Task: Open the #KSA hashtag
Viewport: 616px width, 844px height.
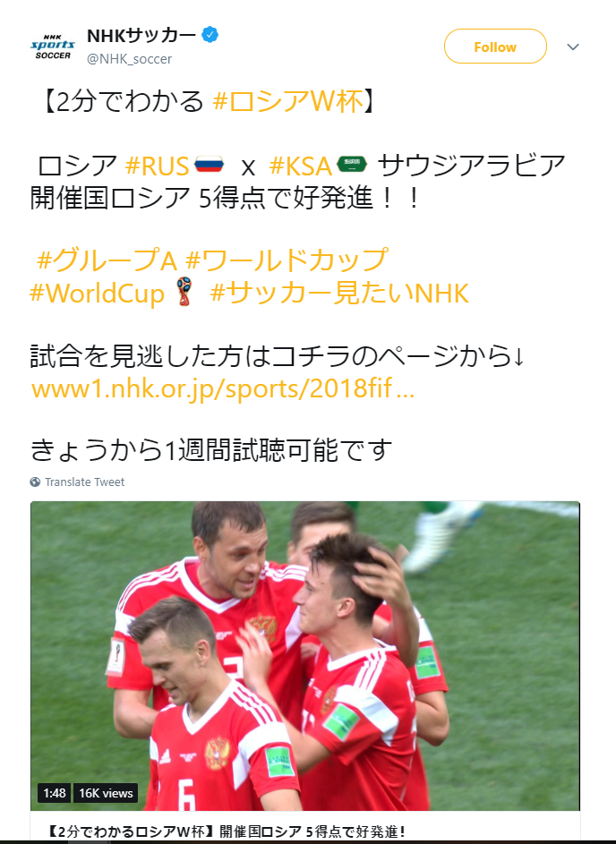Action: [301, 165]
